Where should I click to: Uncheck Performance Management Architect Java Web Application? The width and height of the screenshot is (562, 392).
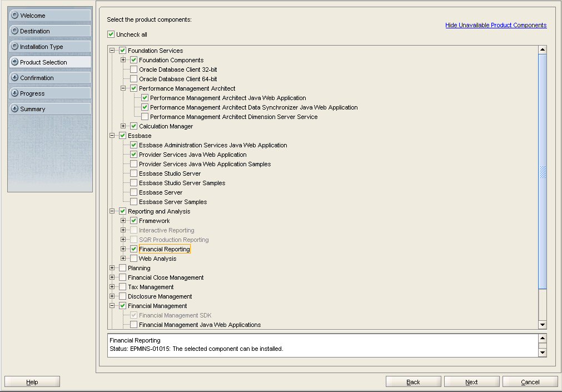145,97
